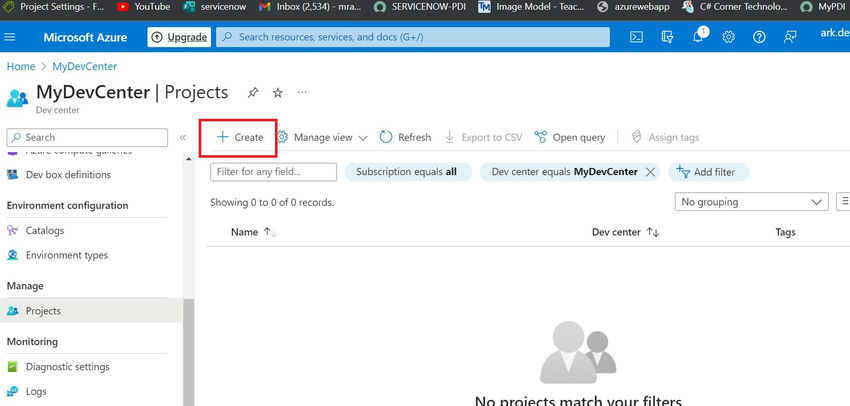Switch to the C# Corner browser tab
The width and height of the screenshot is (850, 406).
tap(735, 7)
